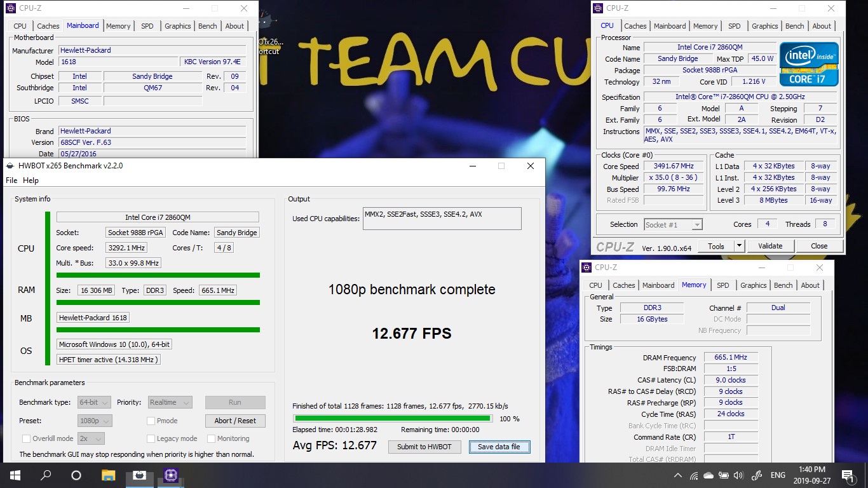Click the DRAM Frequency 665.1 MHz field

pyautogui.click(x=730, y=358)
